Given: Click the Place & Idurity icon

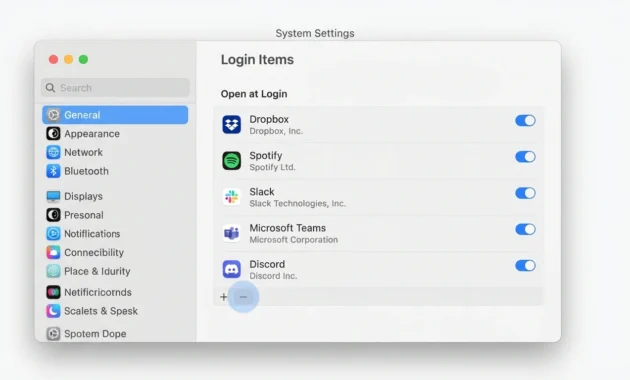Looking at the screenshot, I should click(53, 271).
